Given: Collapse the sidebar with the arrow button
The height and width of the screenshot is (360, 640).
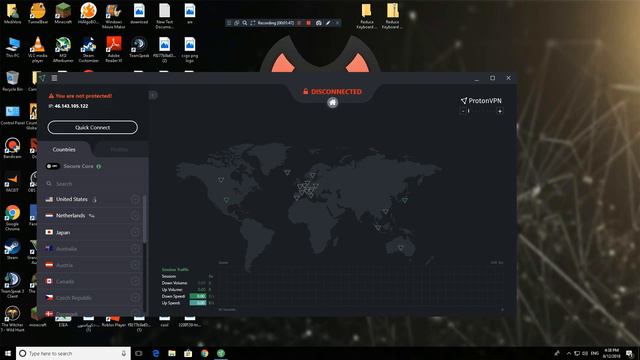Looking at the screenshot, I should [x=153, y=95].
